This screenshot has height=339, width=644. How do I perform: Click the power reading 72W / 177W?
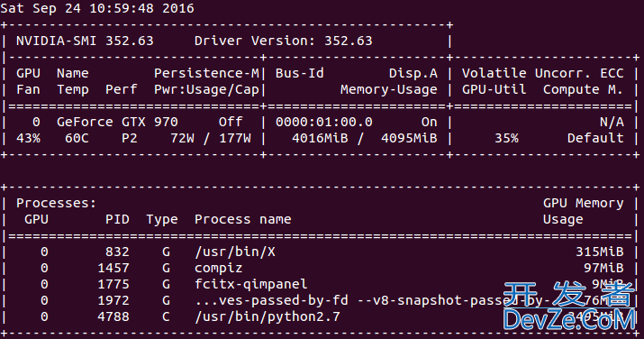click(211, 139)
